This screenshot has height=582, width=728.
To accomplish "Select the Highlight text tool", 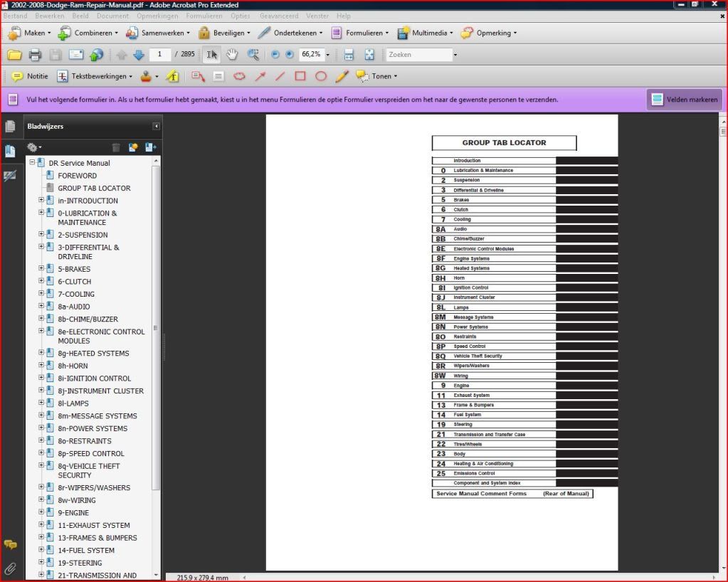I will 173,76.
